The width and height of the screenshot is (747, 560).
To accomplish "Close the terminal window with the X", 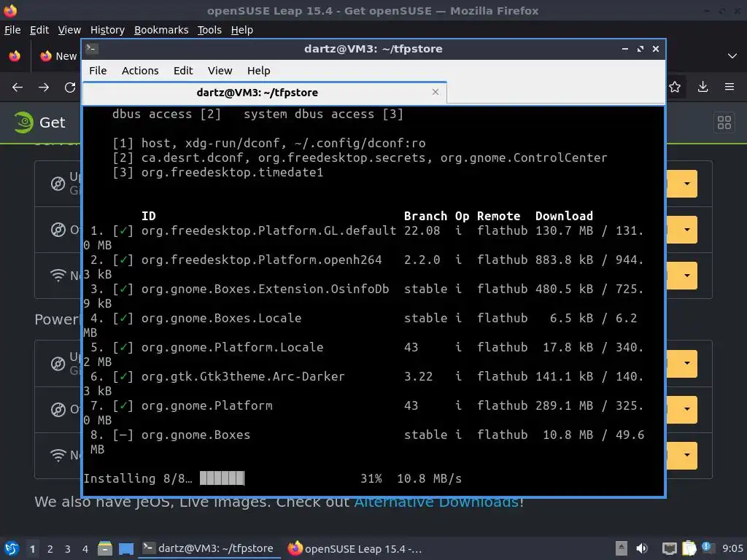I will 656,49.
